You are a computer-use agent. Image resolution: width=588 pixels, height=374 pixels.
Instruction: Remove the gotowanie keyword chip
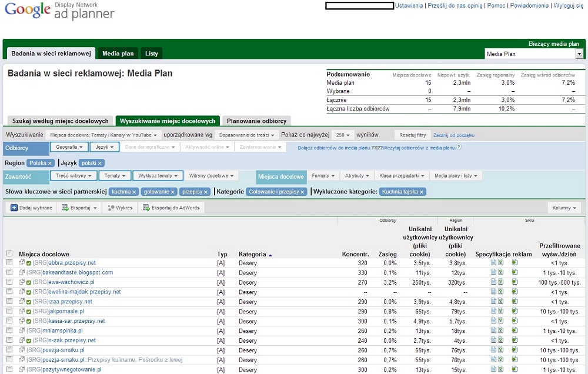pyautogui.click(x=172, y=192)
